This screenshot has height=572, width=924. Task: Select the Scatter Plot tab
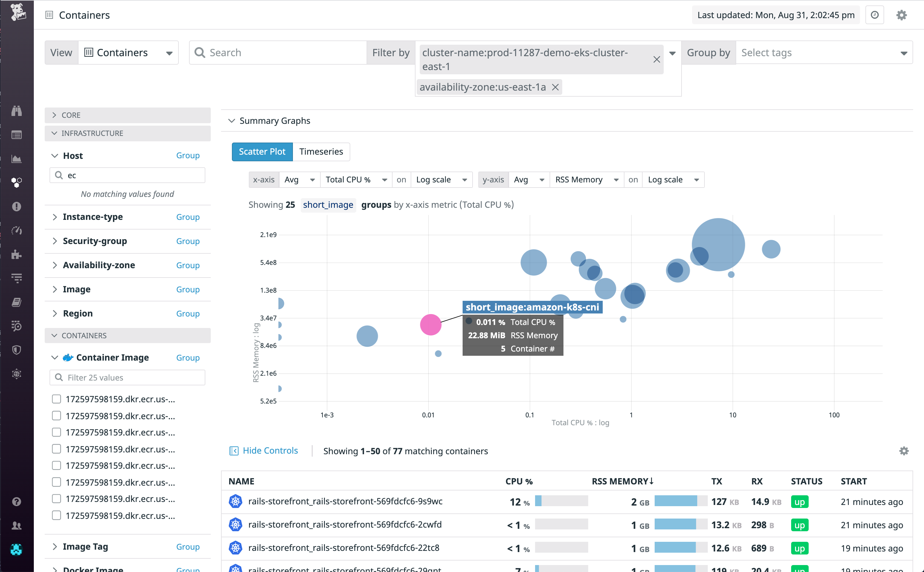(x=262, y=152)
